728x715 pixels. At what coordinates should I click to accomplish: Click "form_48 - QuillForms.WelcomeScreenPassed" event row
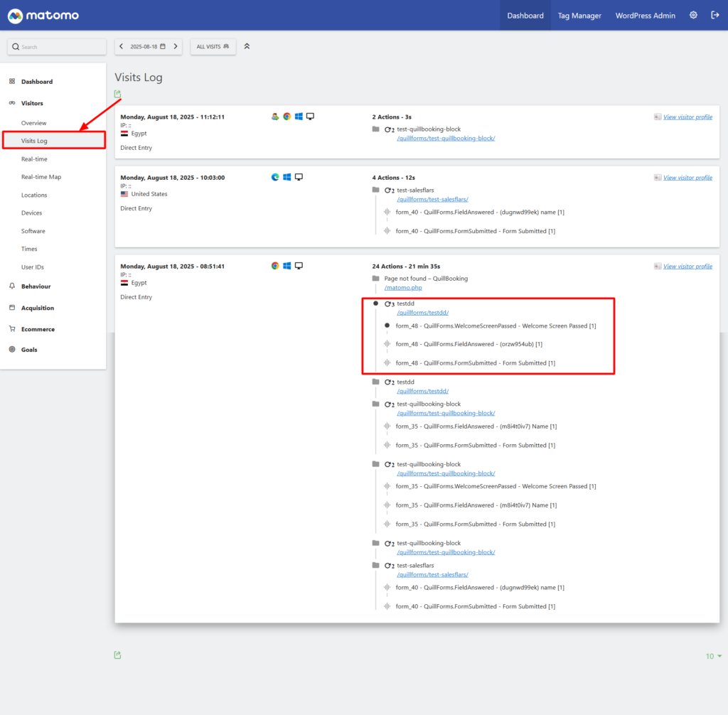[496, 326]
